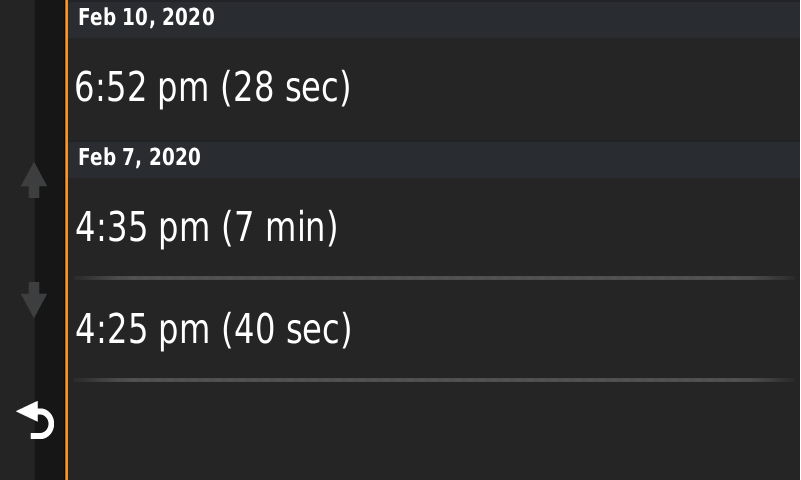The image size is (801, 480).
Task: Tap the up arrow scroll icon
Action: (x=34, y=180)
